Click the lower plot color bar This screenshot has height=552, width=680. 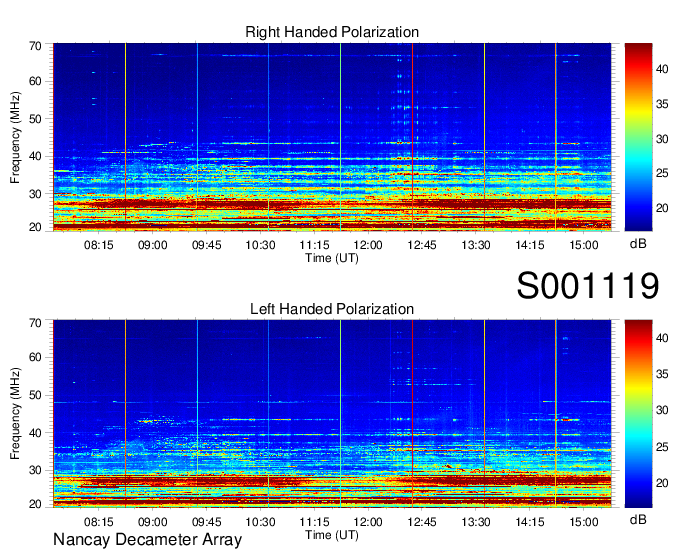click(x=638, y=414)
